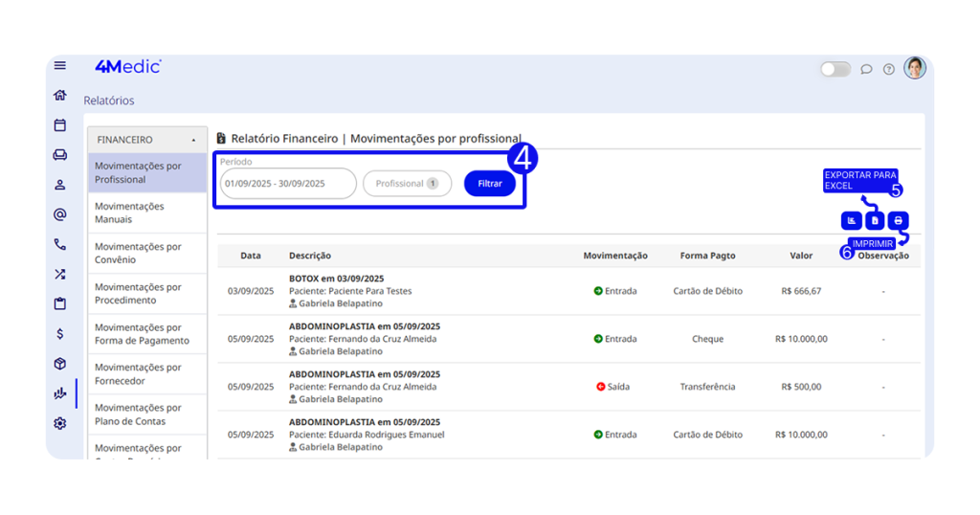Viewport: 980px width, 515px height.
Task: Open the chart view icon button
Action: pos(851,221)
